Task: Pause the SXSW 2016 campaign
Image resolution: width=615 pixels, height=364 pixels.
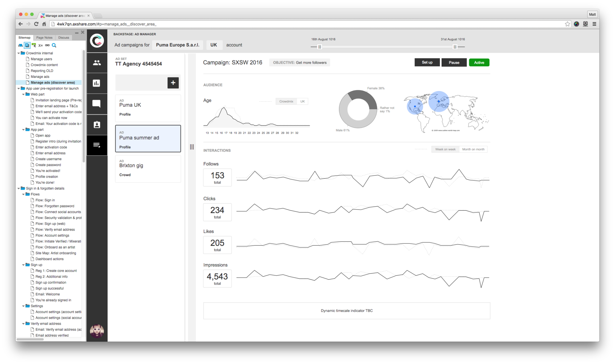Action: pyautogui.click(x=454, y=62)
